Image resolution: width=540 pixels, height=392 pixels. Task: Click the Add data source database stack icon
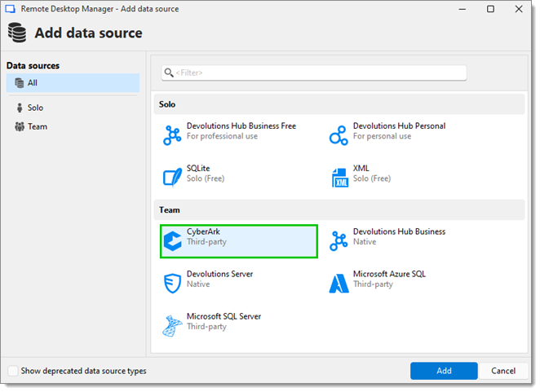click(17, 33)
